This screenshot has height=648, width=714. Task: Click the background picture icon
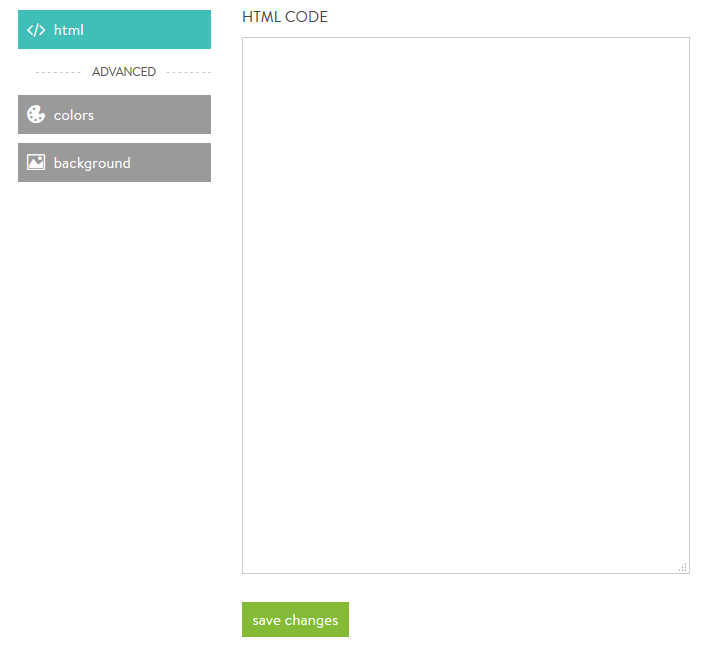click(x=36, y=162)
